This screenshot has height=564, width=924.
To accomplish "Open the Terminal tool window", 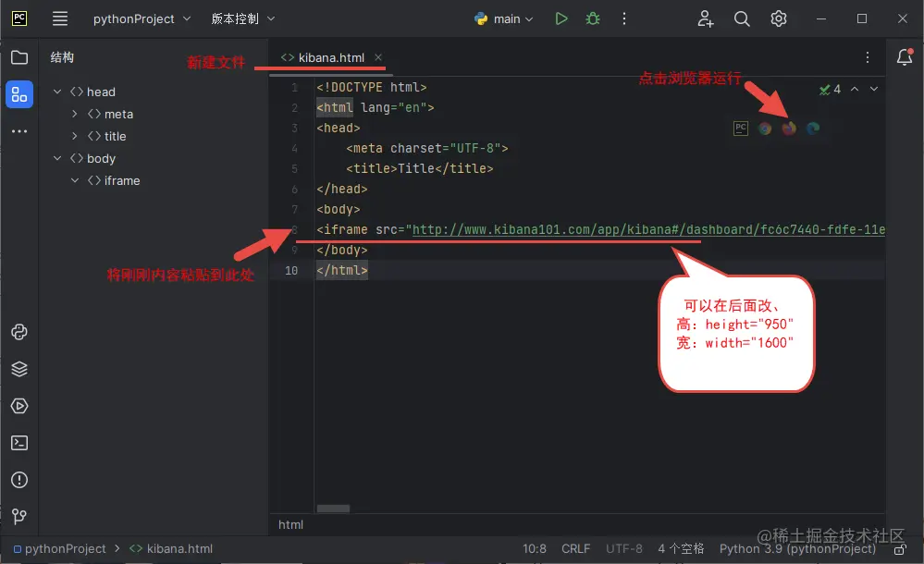I will click(19, 443).
